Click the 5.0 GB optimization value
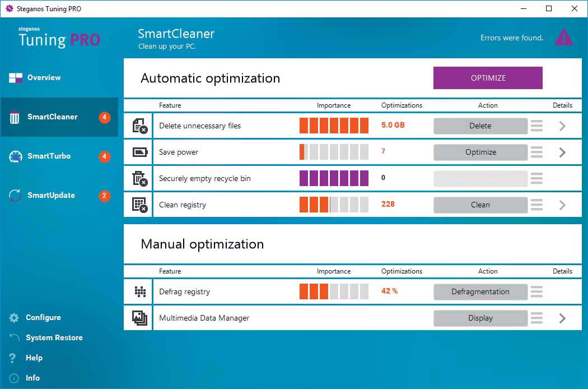The image size is (588, 389). point(393,125)
